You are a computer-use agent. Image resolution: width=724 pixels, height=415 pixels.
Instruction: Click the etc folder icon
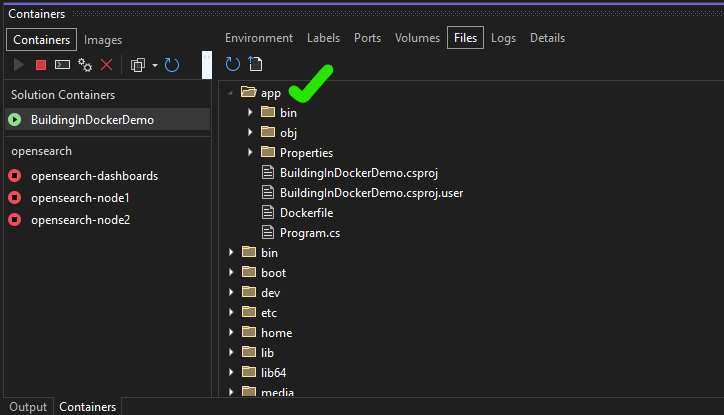(249, 312)
